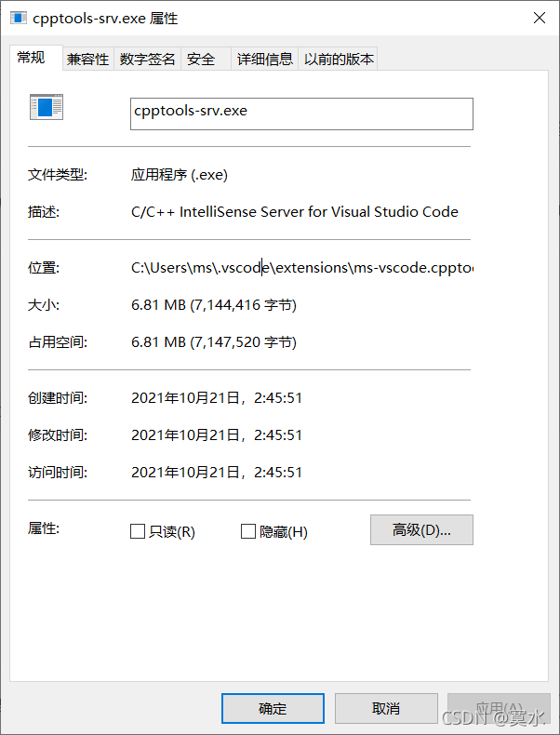Open the 以前的版本 tab
This screenshot has width=560, height=735.
pos(339,59)
